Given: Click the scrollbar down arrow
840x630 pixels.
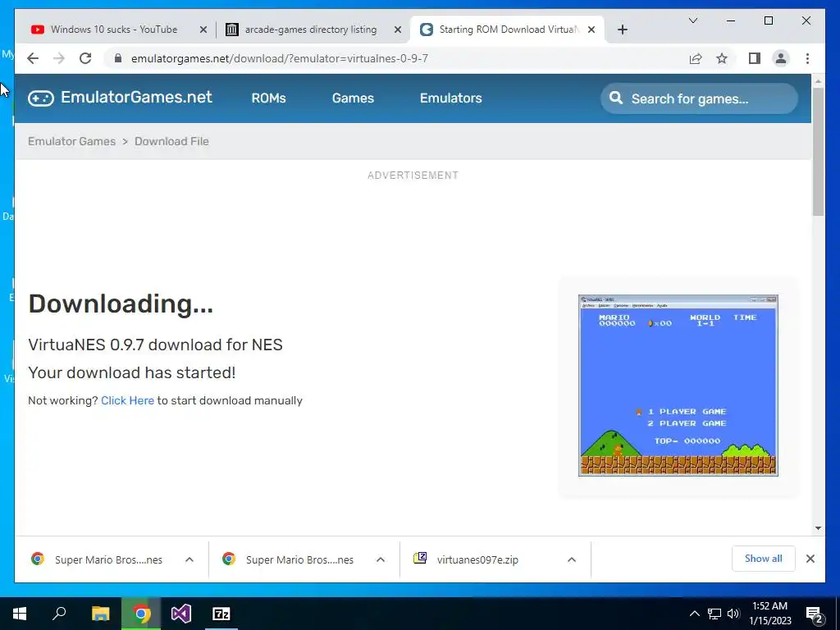Looking at the screenshot, I should 818,528.
